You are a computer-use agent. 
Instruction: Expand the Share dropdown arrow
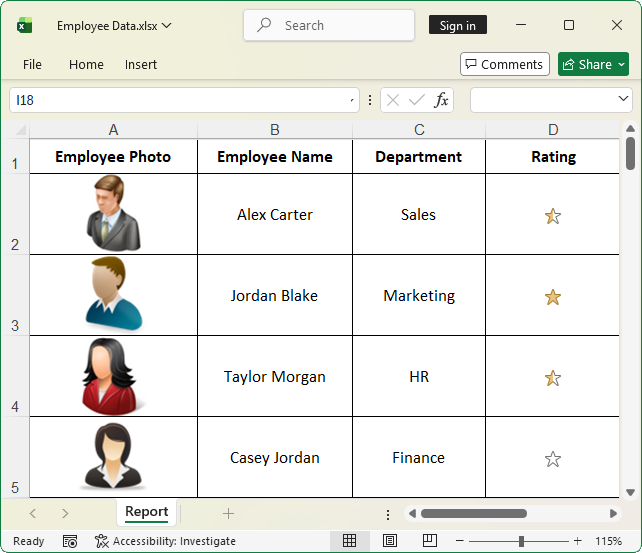click(622, 64)
